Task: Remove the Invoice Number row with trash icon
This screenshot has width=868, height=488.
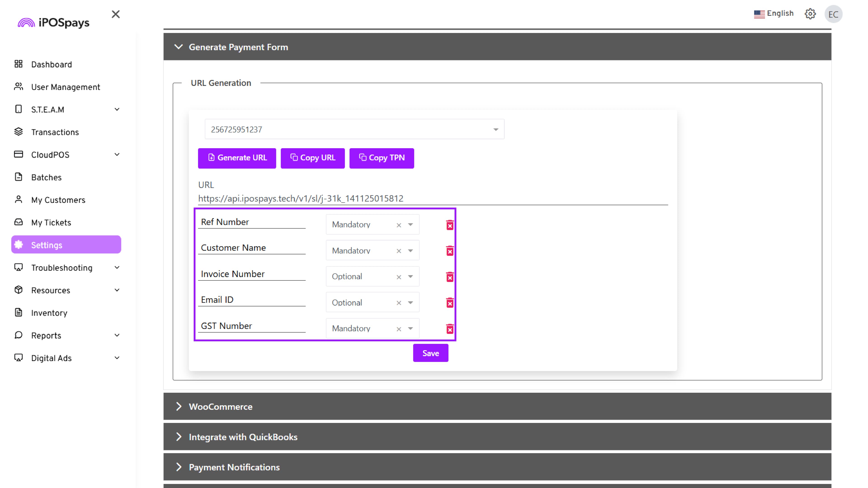Action: pyautogui.click(x=450, y=277)
